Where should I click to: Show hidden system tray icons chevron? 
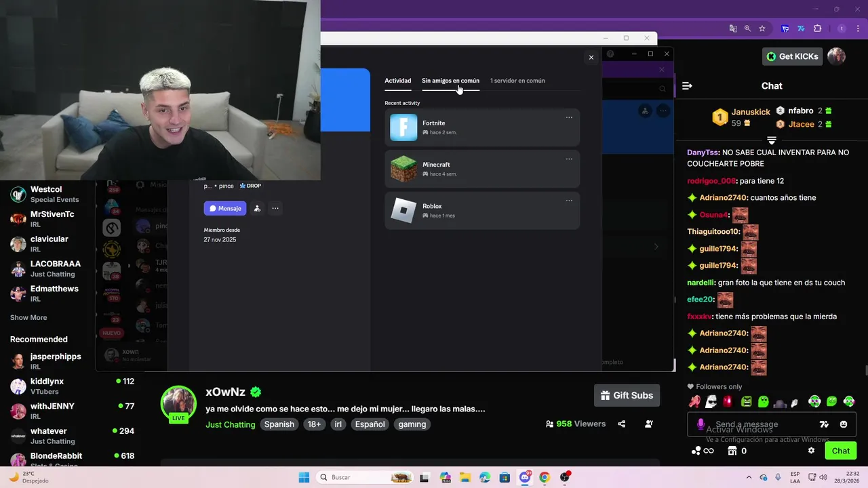coord(749,477)
